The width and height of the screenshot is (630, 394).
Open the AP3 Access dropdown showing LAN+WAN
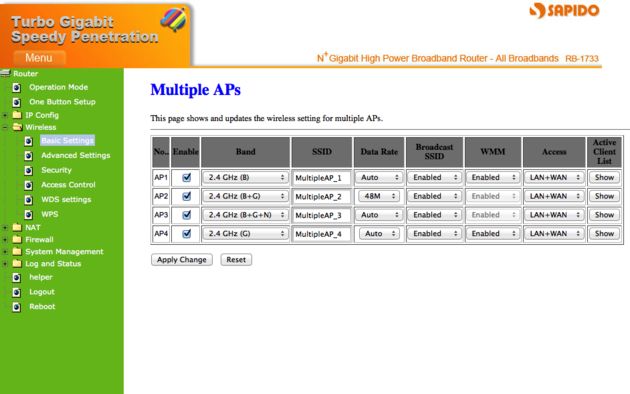click(554, 215)
